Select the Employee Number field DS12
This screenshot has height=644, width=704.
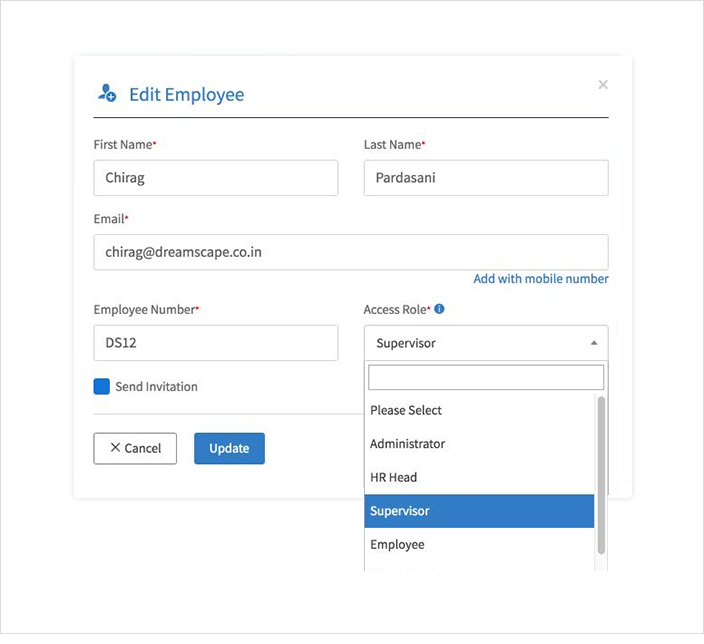pos(215,343)
